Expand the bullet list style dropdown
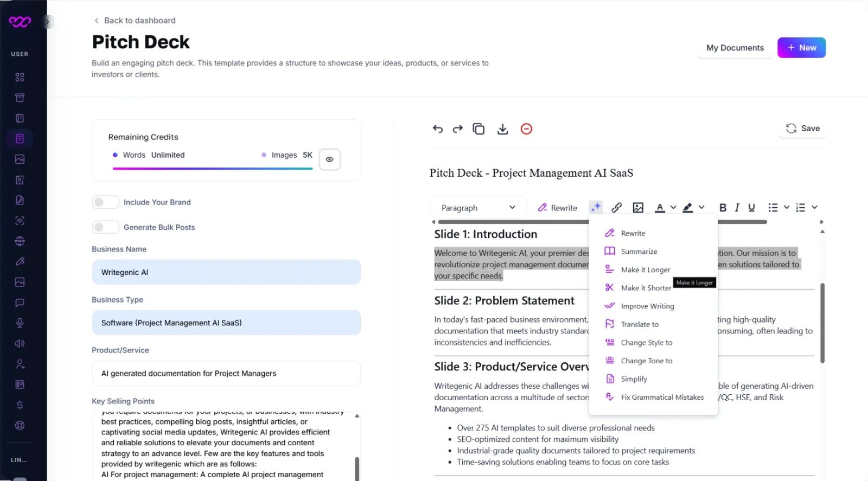The image size is (868, 481). [787, 207]
